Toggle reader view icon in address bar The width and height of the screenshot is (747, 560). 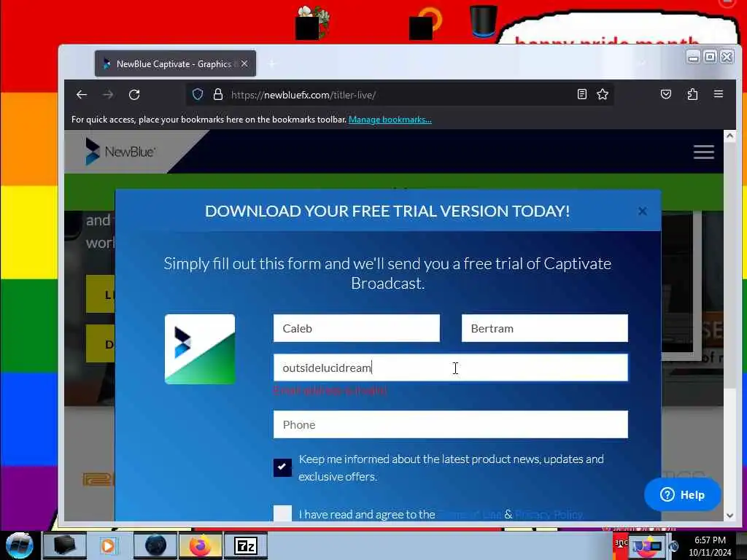coord(581,94)
